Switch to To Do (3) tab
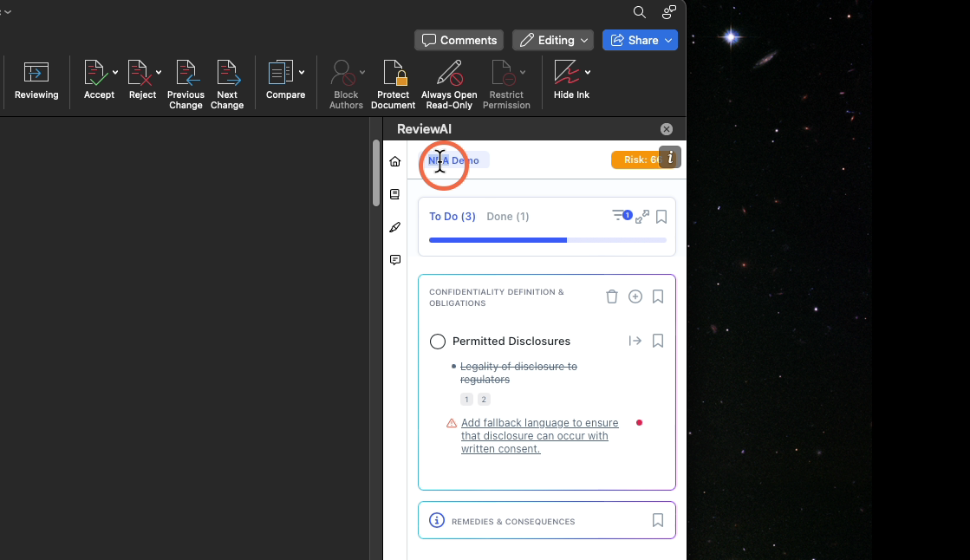Image resolution: width=970 pixels, height=560 pixels. (x=452, y=217)
